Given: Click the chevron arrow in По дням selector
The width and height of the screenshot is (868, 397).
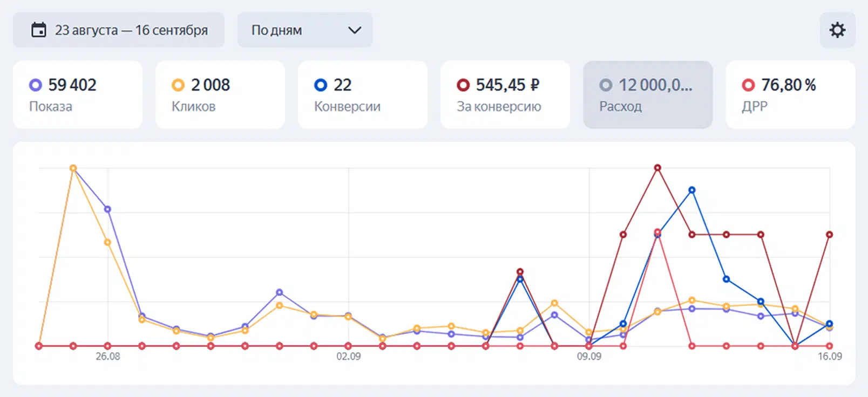Looking at the screenshot, I should (x=355, y=30).
